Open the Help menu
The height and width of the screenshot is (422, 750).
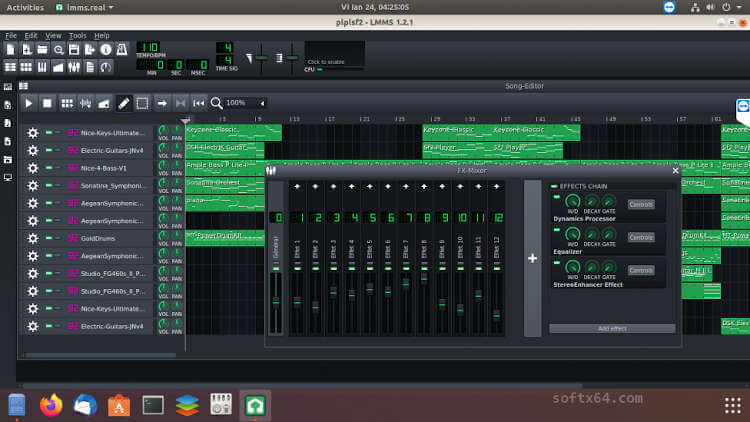(102, 35)
